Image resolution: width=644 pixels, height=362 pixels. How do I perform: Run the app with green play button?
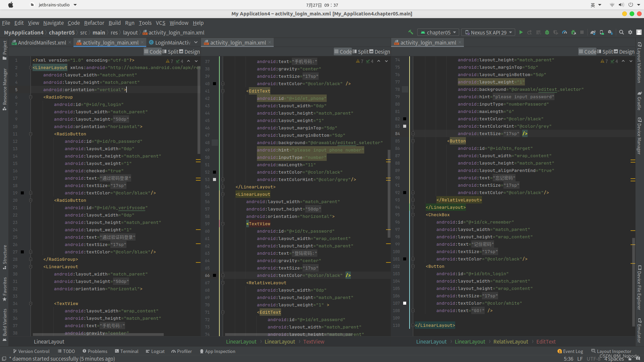pyautogui.click(x=521, y=33)
